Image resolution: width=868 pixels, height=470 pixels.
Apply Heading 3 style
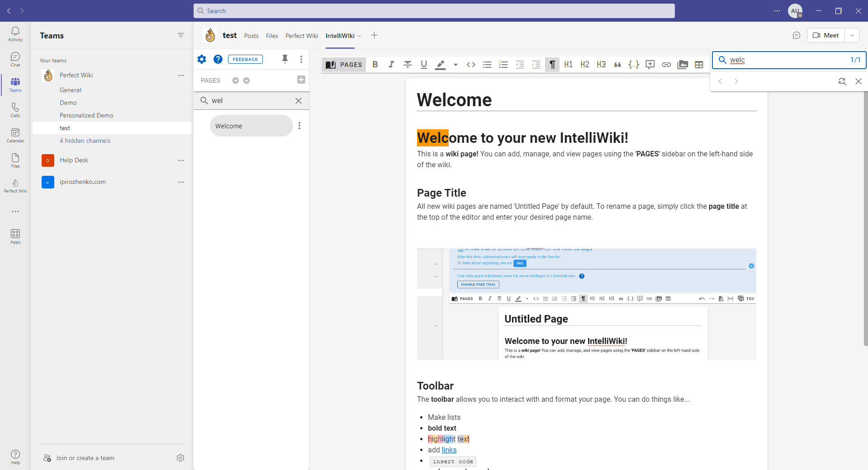point(601,65)
